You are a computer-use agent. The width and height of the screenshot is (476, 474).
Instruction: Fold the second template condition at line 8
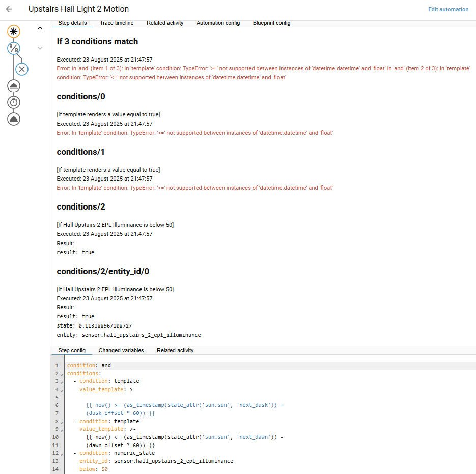click(62, 422)
